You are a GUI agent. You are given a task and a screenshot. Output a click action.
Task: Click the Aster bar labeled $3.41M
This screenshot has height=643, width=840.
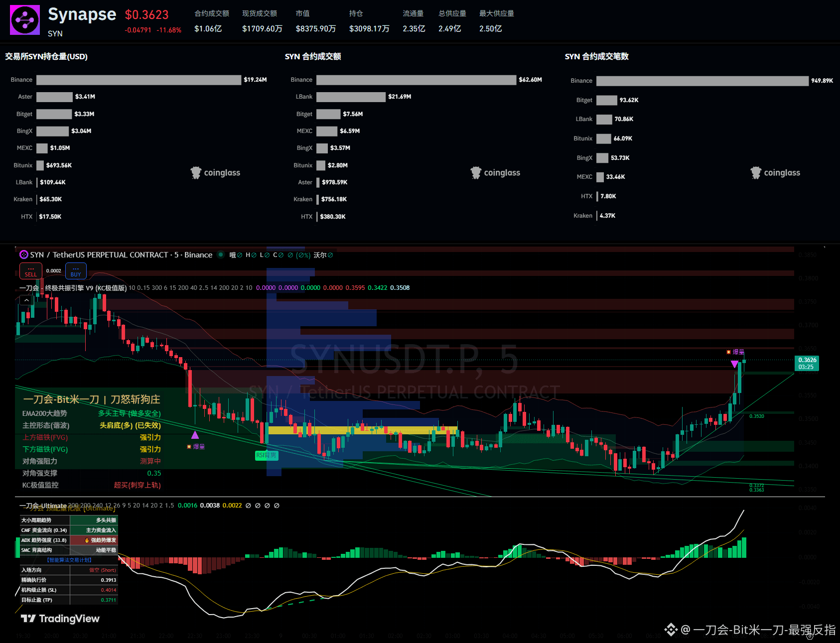tap(54, 97)
